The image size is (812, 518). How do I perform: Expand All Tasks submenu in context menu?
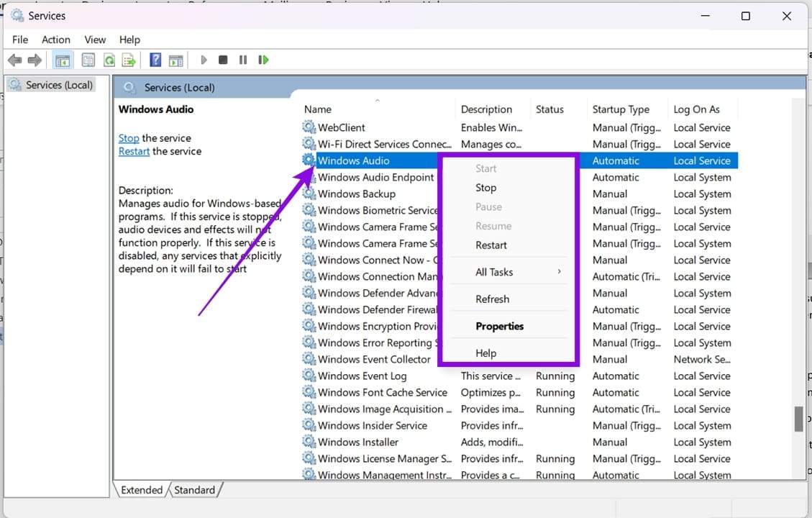508,272
